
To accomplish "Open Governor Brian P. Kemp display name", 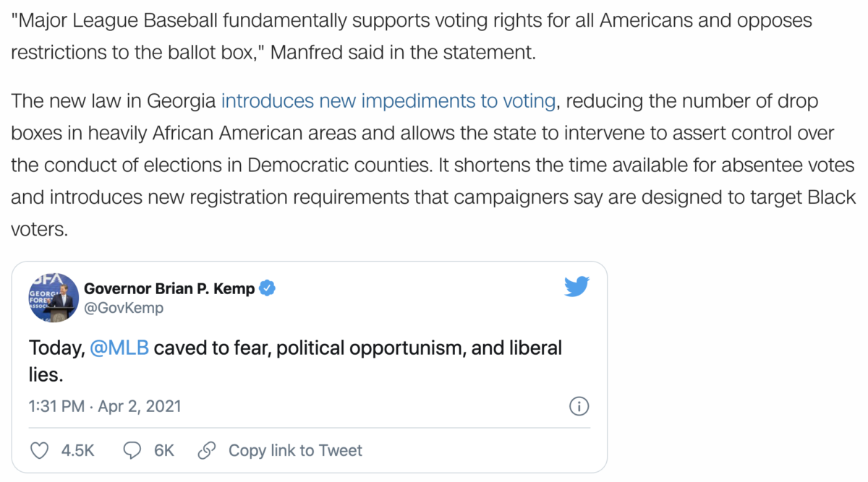I will tap(169, 288).
